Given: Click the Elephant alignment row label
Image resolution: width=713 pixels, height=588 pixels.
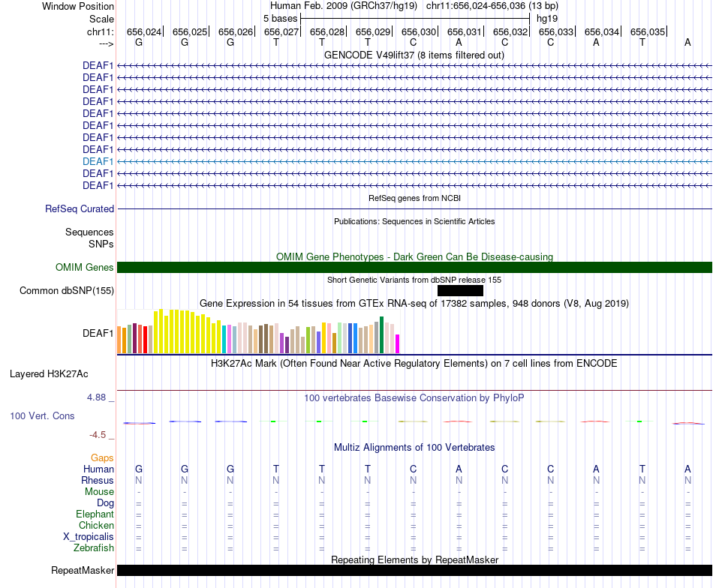Looking at the screenshot, I should 95,514.
